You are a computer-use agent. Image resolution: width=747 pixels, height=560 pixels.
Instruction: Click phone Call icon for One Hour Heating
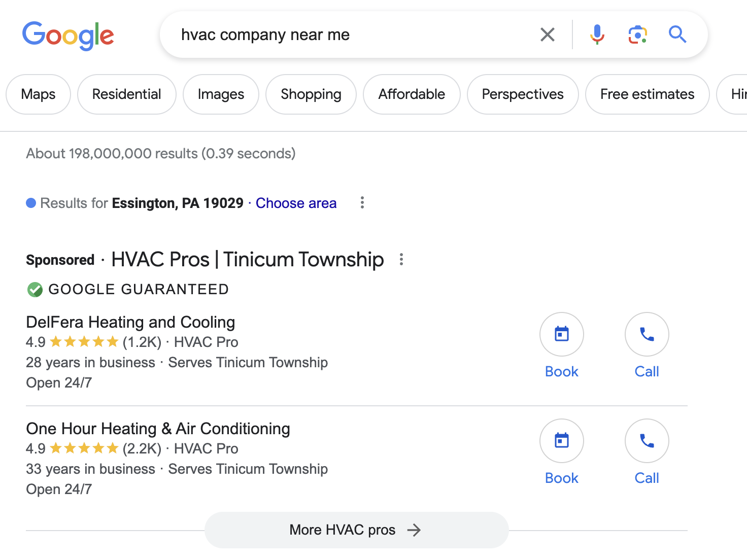647,441
